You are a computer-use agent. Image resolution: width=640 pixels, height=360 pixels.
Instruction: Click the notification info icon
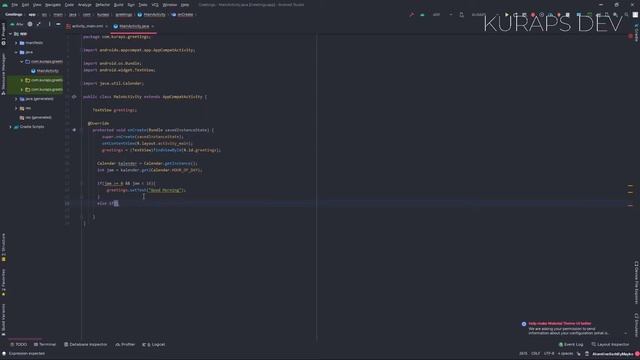click(x=524, y=324)
